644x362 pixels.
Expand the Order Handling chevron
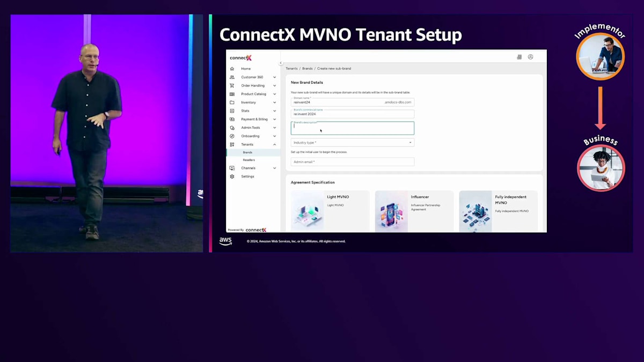275,85
